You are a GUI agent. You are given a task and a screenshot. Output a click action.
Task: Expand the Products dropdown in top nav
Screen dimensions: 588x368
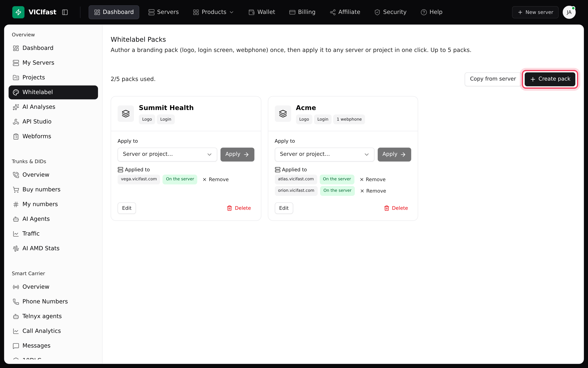tap(213, 12)
